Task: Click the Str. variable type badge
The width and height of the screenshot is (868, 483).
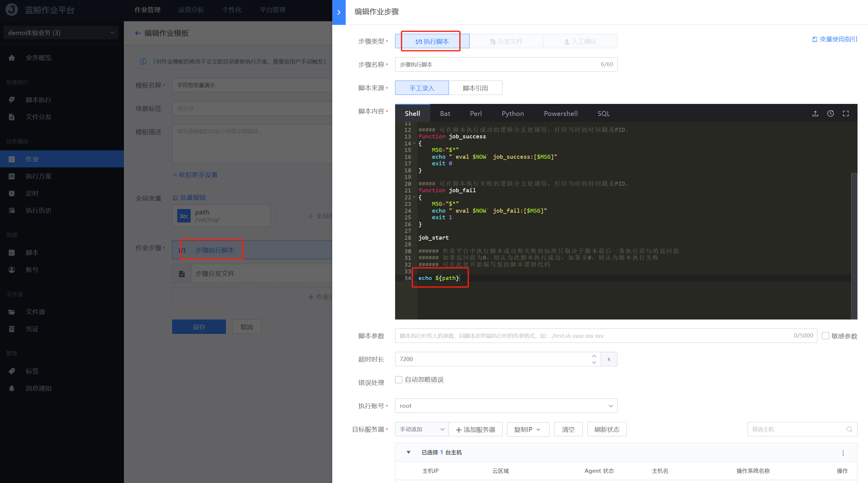Action: [x=184, y=216]
